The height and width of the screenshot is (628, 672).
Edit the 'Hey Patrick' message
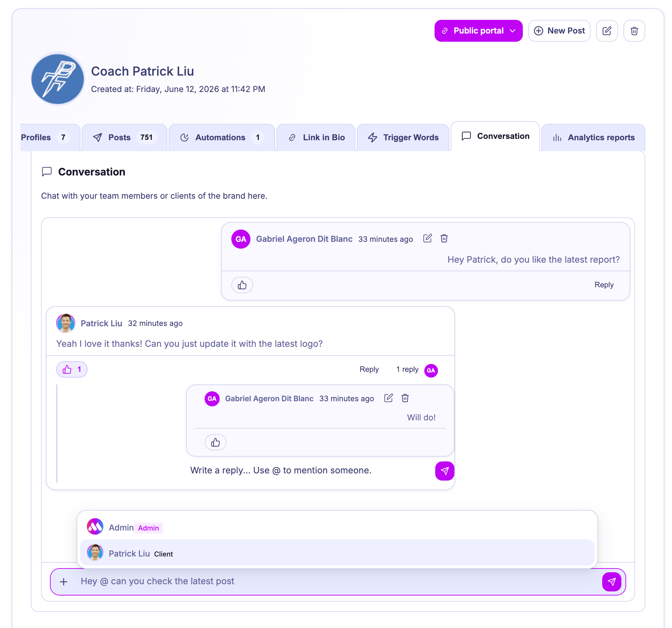(427, 238)
